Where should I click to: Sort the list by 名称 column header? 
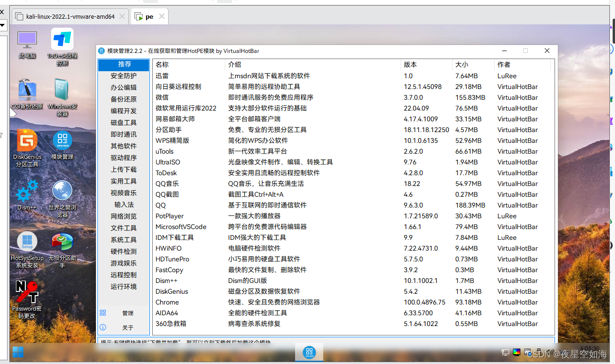189,65
